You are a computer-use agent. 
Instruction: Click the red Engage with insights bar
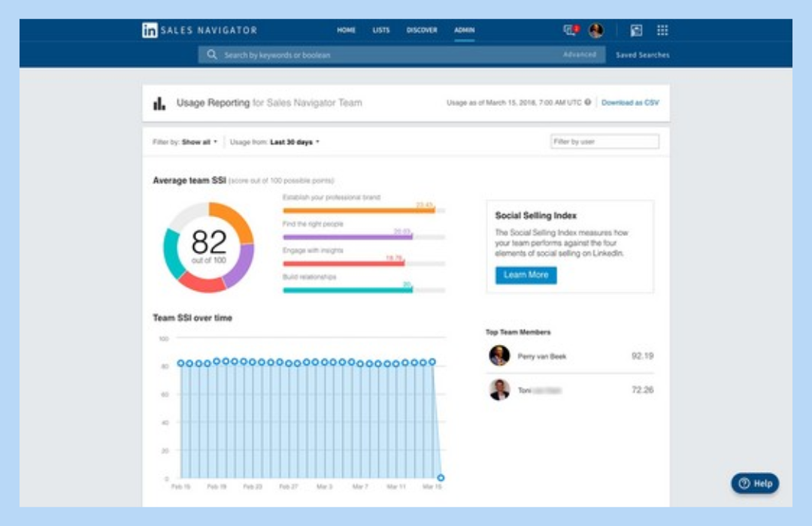(364, 264)
